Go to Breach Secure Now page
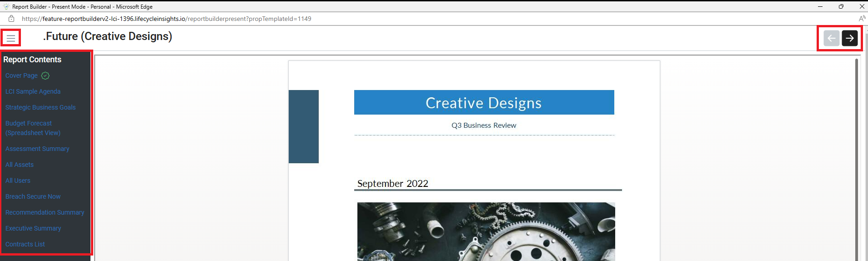 pyautogui.click(x=33, y=196)
